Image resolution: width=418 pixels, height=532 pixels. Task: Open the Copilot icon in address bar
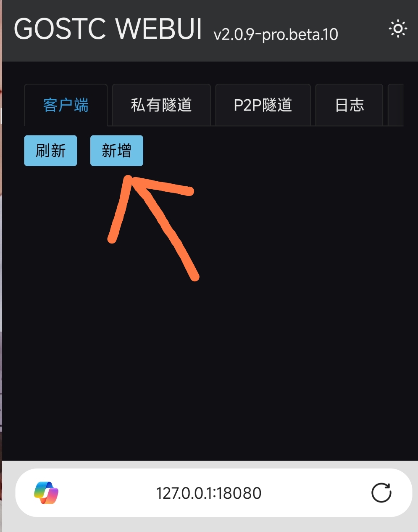[x=46, y=493]
